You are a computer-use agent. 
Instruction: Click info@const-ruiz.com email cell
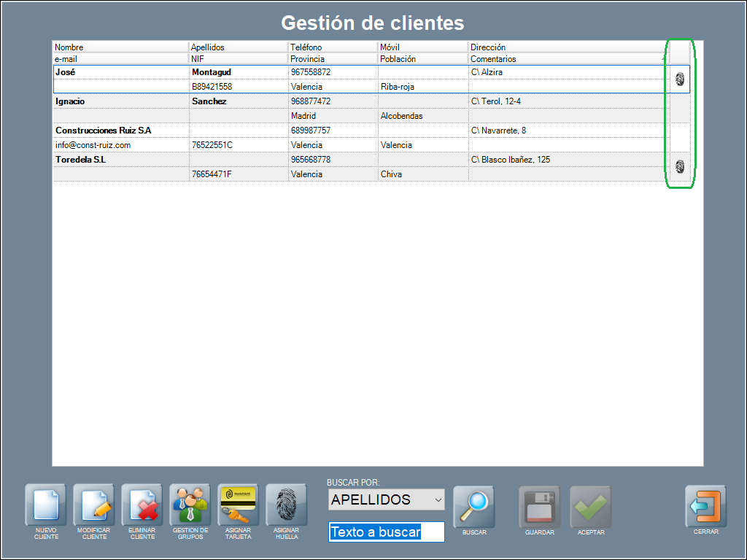(93, 145)
